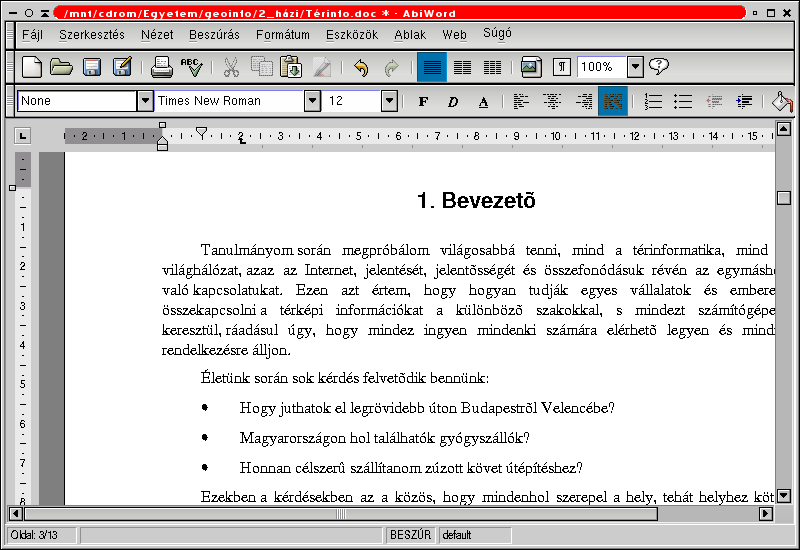Switch to three-column layout
The width and height of the screenshot is (800, 550).
coord(492,67)
